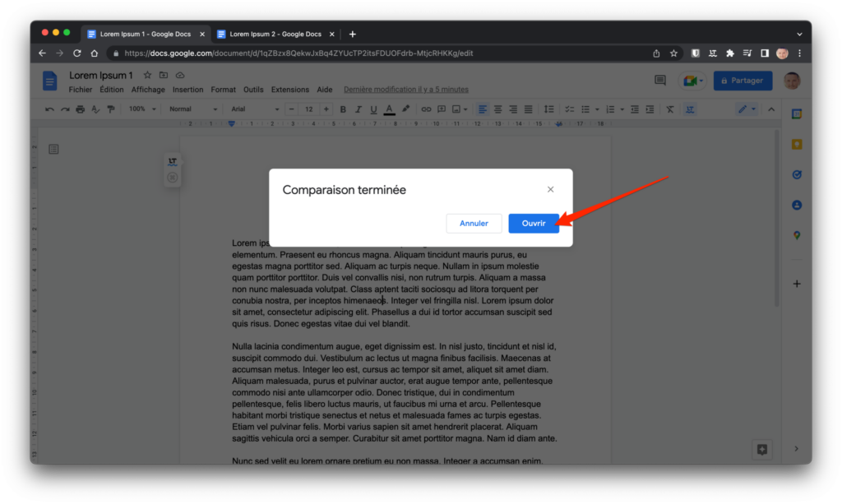Image resolution: width=842 pixels, height=504 pixels.
Task: Open the 100% zoom dropdown
Action: pyautogui.click(x=142, y=109)
